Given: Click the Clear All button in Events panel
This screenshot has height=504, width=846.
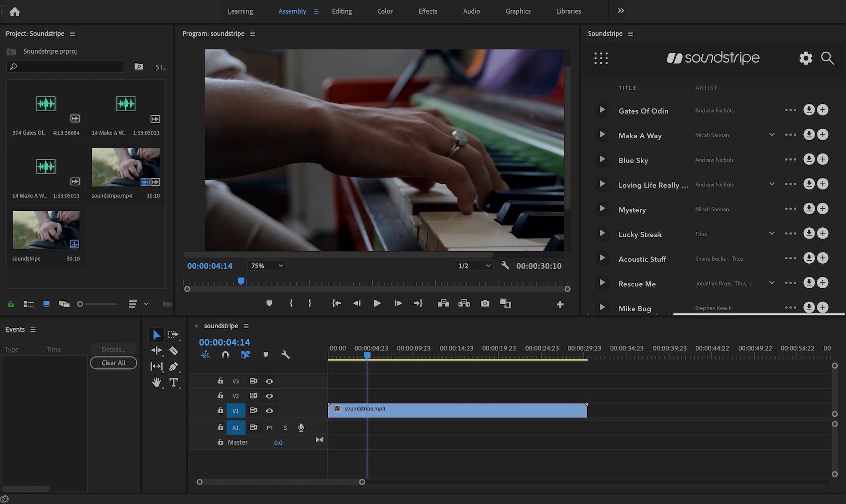Looking at the screenshot, I should point(113,363).
